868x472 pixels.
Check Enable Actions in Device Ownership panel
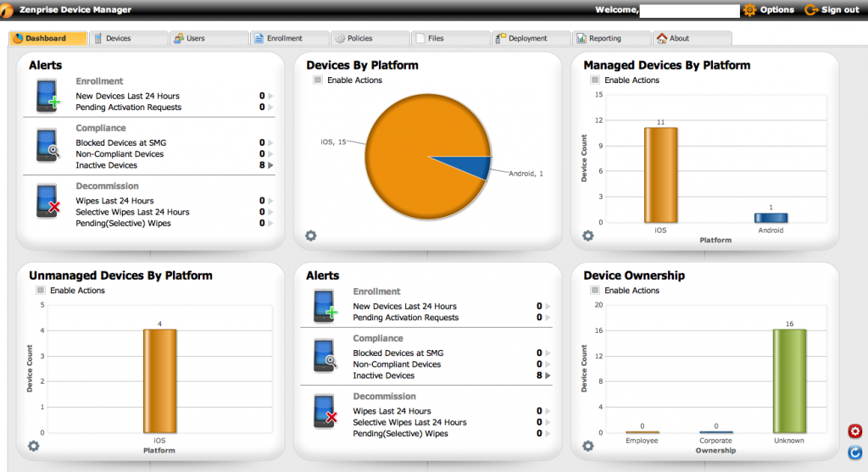point(595,291)
